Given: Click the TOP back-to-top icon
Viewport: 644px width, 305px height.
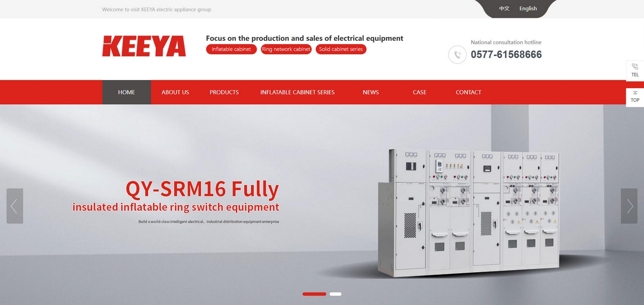Looking at the screenshot, I should coord(635,97).
